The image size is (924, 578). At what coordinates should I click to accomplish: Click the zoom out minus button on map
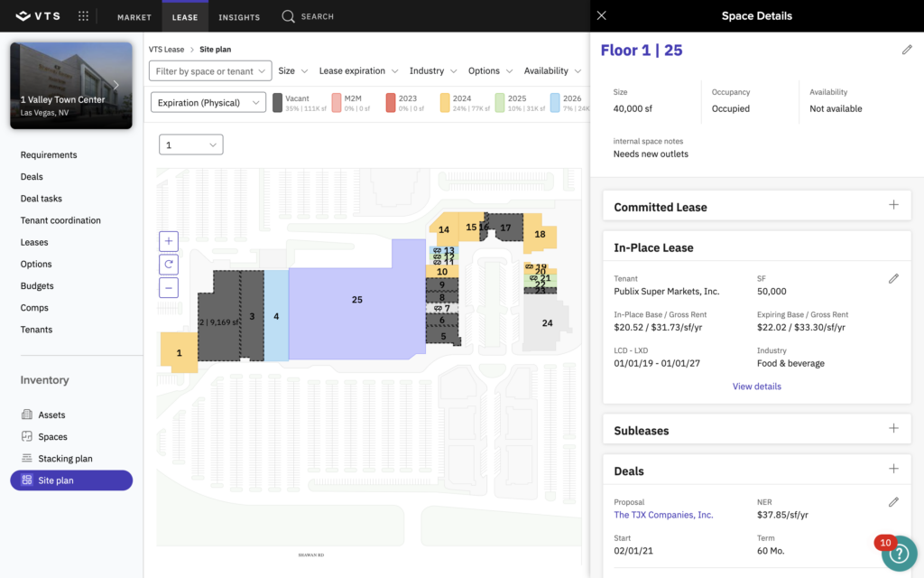169,288
